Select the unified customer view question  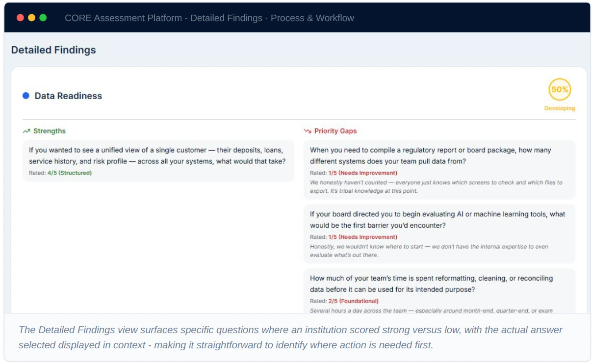point(157,156)
